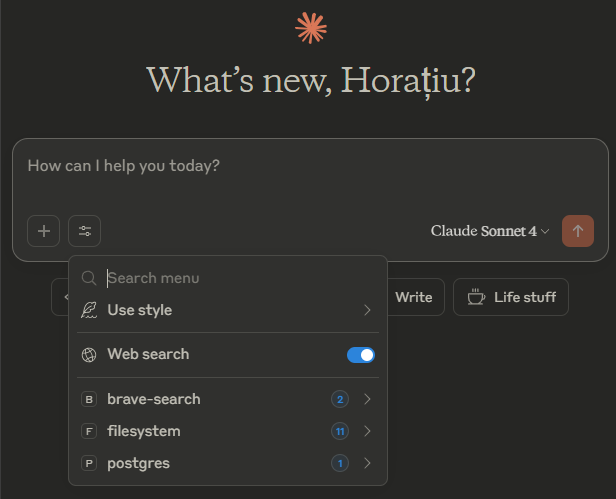Open the Claude Sonnet 4 model dropdown
Viewport: 616px width, 499px height.
pos(490,231)
